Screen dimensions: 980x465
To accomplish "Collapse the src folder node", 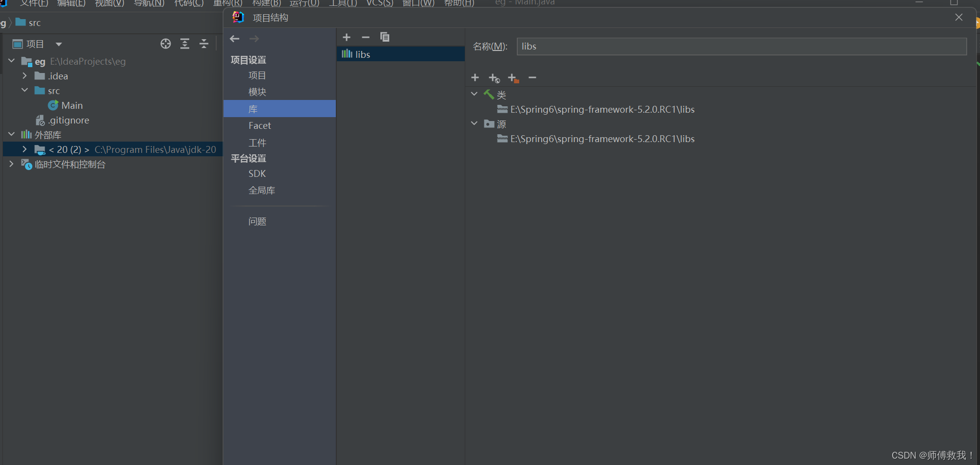I will 25,90.
